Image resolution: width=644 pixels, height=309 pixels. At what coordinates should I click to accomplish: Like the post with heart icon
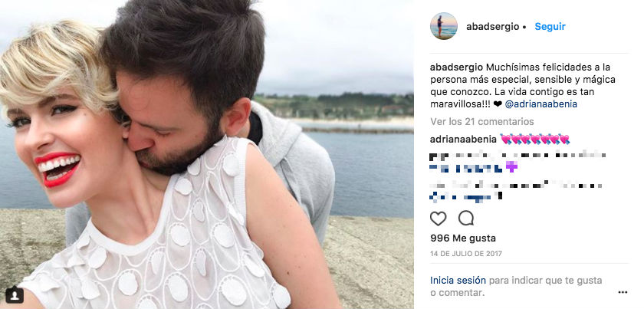click(438, 219)
